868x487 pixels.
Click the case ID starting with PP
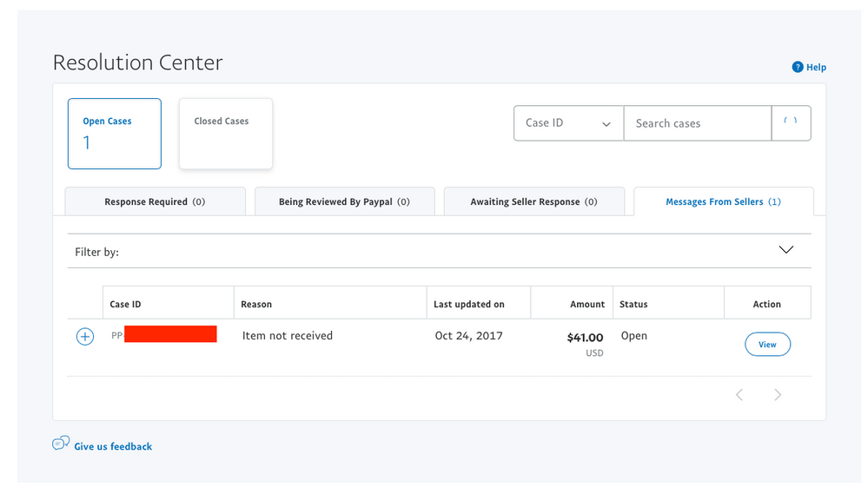tap(164, 334)
